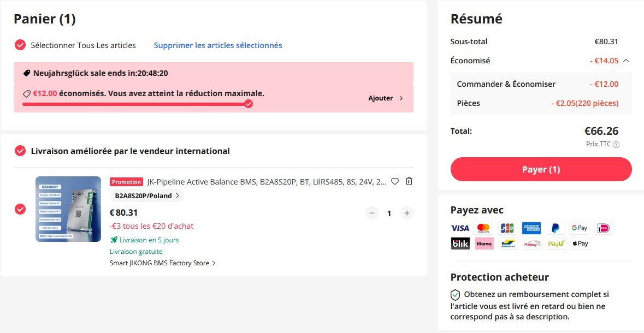Click the PayPal payment icon

(555, 228)
